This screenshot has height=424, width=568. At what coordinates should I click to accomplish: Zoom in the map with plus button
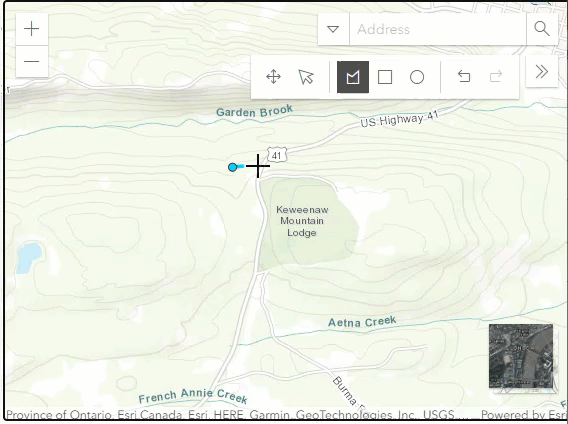[32, 29]
